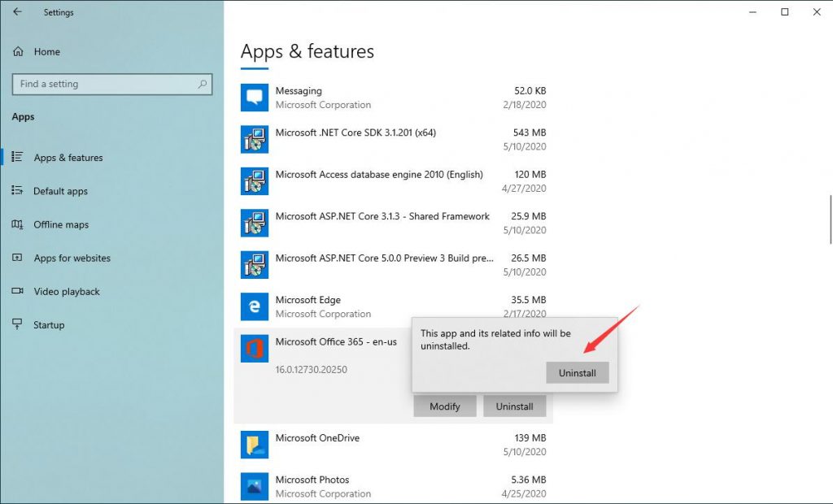Click the 543 MB size value

click(x=529, y=133)
